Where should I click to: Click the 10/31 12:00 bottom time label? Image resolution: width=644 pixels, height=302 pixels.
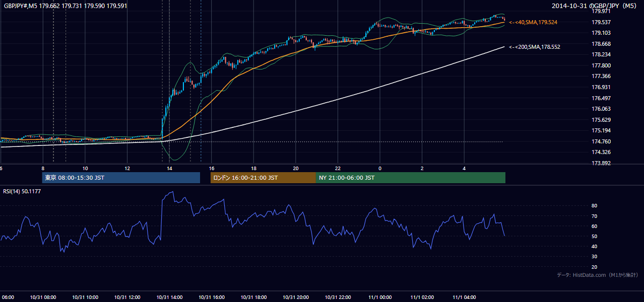(x=127, y=297)
